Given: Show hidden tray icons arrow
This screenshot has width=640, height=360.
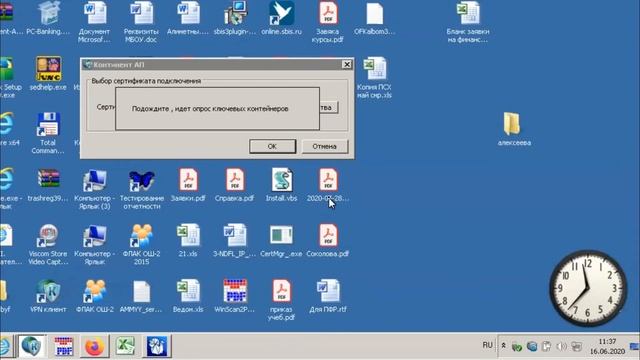Looking at the screenshot, I should (x=503, y=346).
